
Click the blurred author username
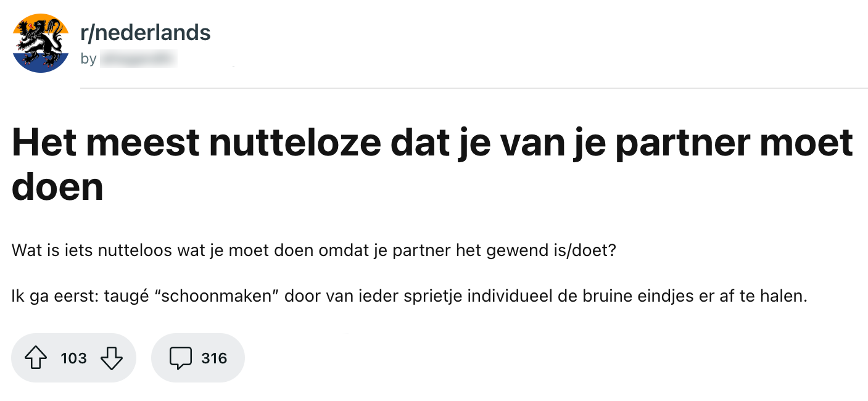[x=138, y=59]
